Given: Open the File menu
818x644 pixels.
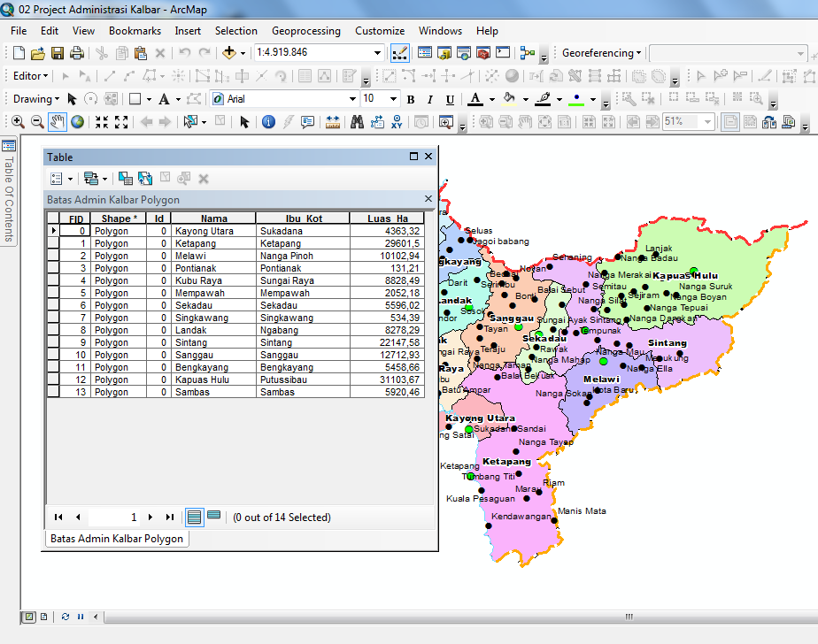Looking at the screenshot, I should click(19, 31).
